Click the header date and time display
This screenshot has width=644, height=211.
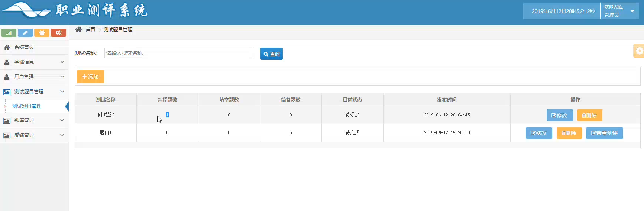(x=563, y=11)
